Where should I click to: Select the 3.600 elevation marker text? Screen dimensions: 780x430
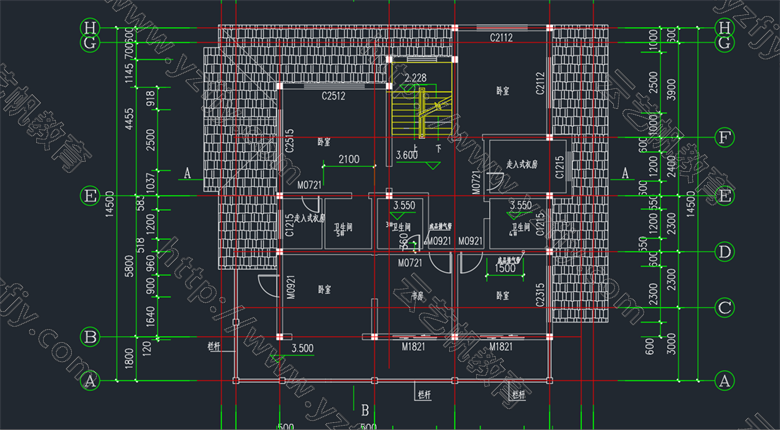point(406,155)
